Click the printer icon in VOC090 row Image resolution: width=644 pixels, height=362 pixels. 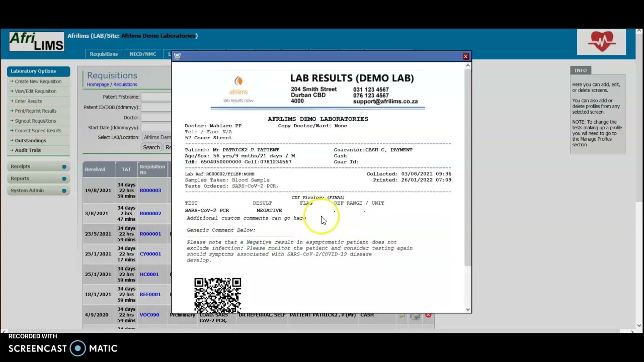tap(415, 316)
